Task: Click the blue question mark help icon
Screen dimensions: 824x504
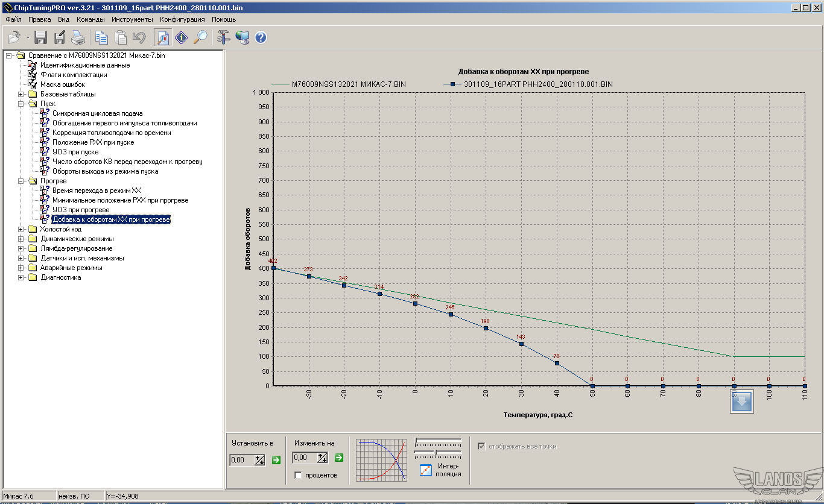Action: tap(261, 37)
